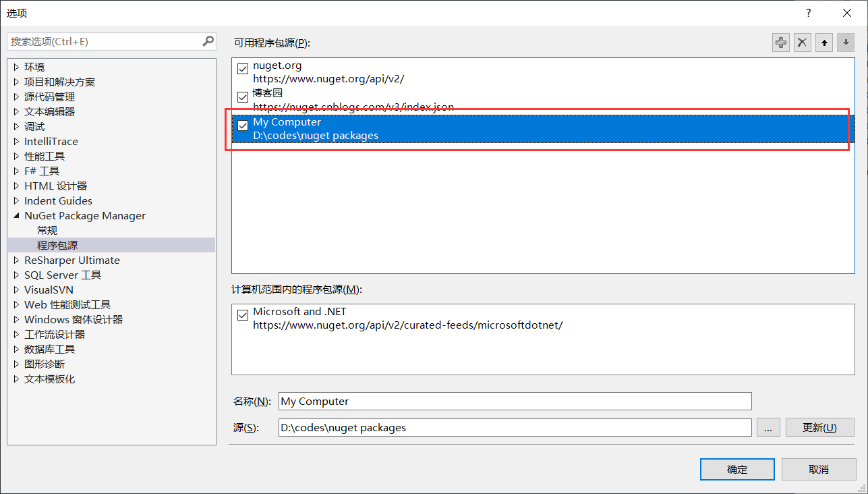The height and width of the screenshot is (494, 868).
Task: Expand the 环境 tree node
Action: pyautogui.click(x=17, y=67)
